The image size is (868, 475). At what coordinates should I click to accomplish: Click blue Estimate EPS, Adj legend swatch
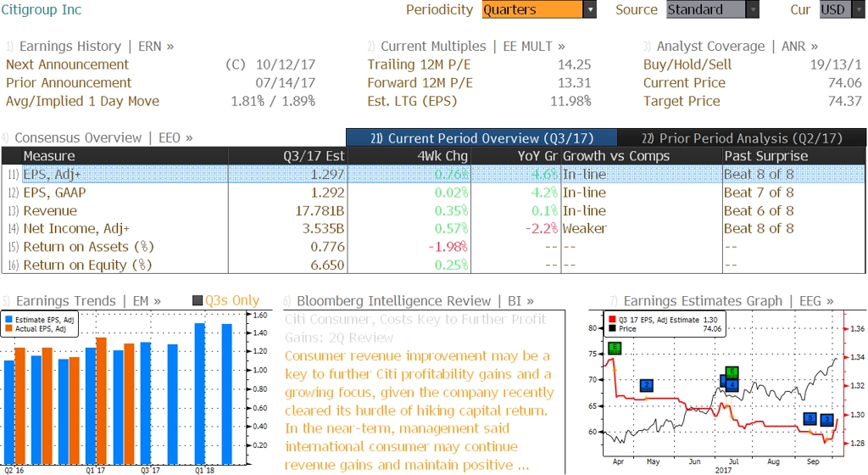[x=8, y=320]
